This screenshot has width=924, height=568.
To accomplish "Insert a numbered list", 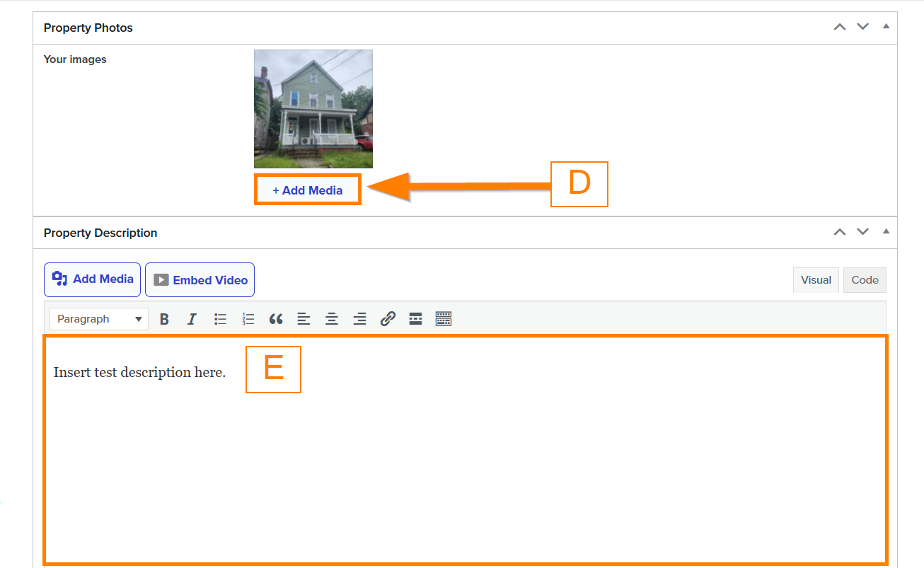I will click(248, 319).
